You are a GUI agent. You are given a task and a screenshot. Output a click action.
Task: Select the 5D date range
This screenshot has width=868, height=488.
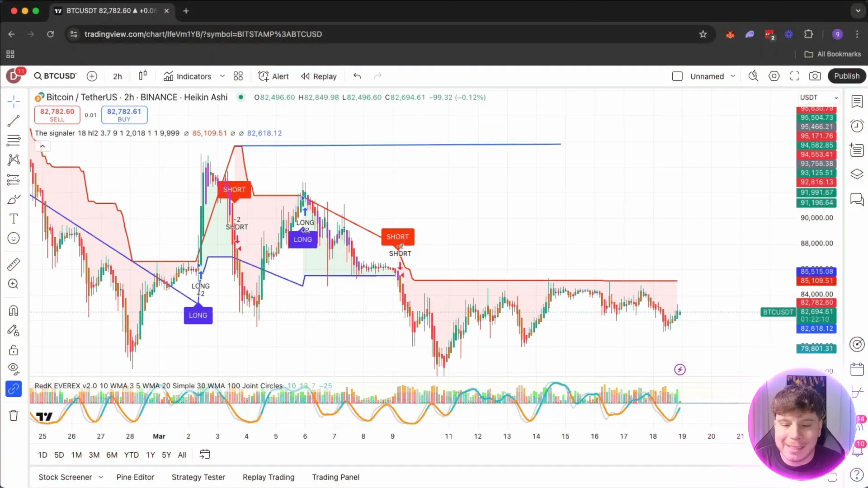(x=59, y=455)
